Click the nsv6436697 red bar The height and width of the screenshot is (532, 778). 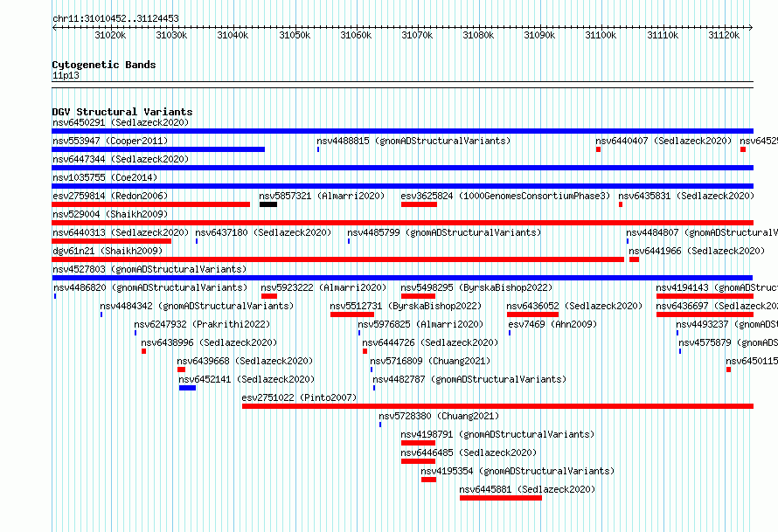coord(705,314)
